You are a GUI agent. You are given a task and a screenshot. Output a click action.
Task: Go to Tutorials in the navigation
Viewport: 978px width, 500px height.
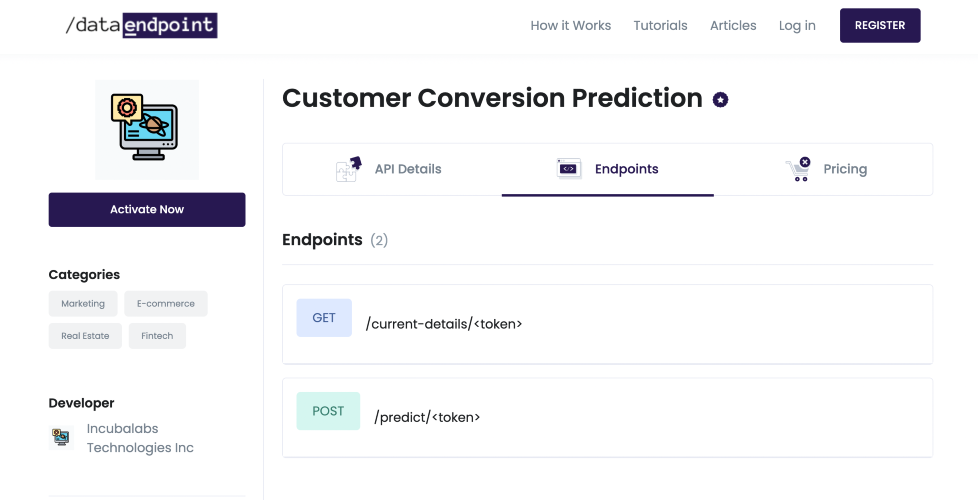click(661, 26)
